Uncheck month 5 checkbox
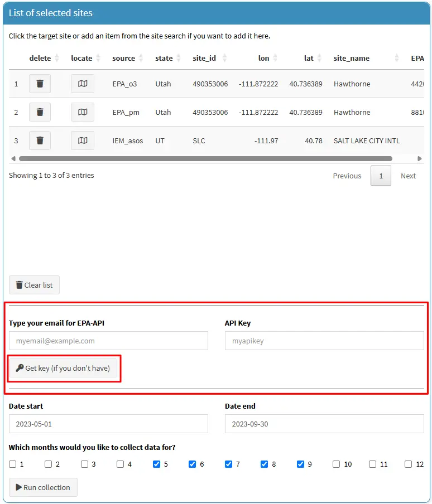432x504 pixels. [x=157, y=464]
